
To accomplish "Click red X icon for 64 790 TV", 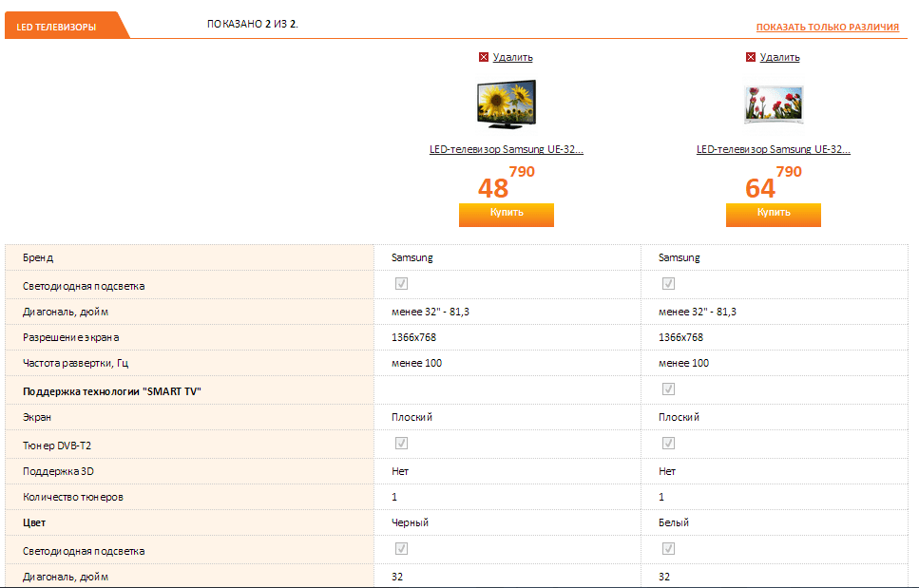I will (750, 57).
